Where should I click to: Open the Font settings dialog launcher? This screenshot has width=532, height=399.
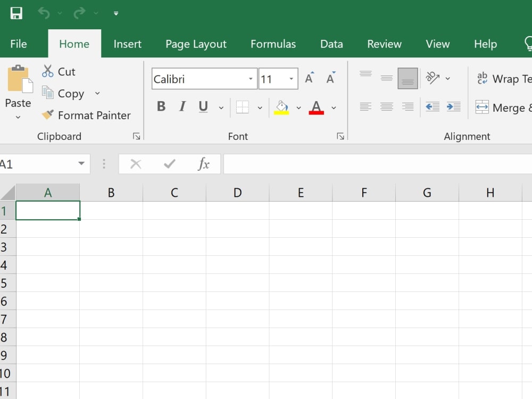point(340,136)
